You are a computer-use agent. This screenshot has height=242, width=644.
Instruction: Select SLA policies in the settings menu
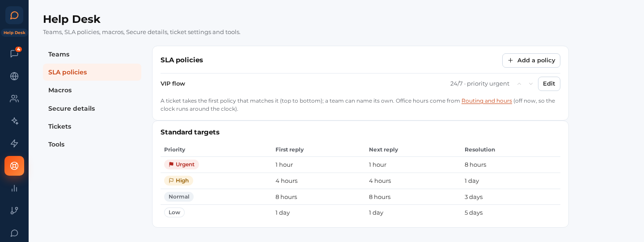pyautogui.click(x=92, y=72)
